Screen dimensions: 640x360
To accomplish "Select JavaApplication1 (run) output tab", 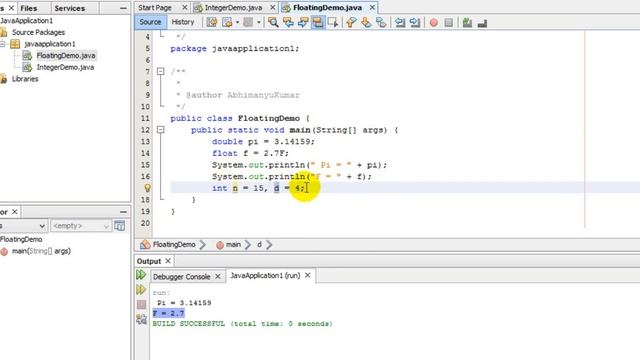I will click(x=265, y=276).
